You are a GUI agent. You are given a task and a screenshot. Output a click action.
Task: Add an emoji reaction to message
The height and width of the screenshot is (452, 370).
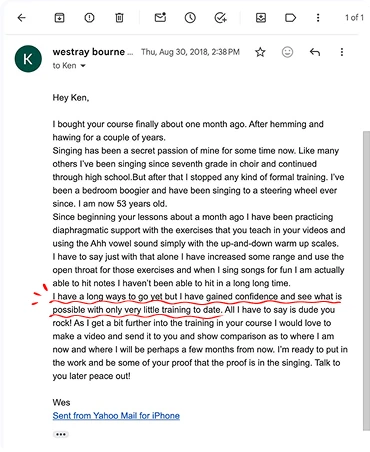[287, 52]
